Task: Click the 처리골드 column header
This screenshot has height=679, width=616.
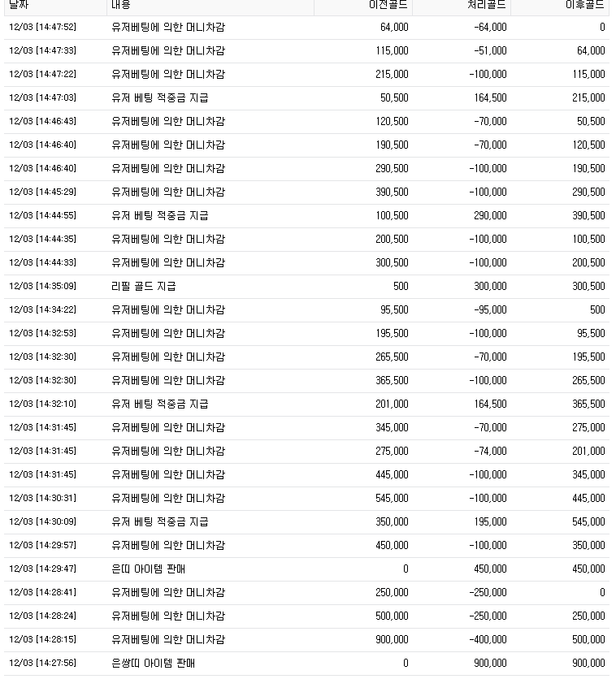Action: [x=486, y=5]
